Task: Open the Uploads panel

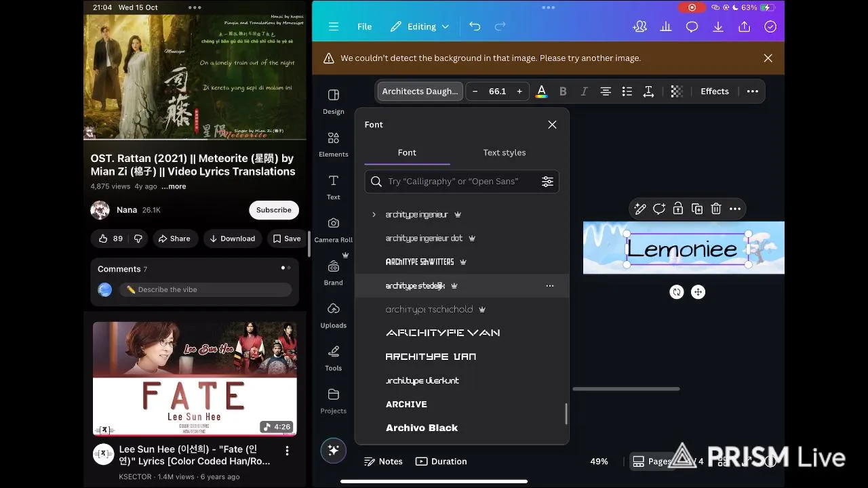Action: coord(333,315)
